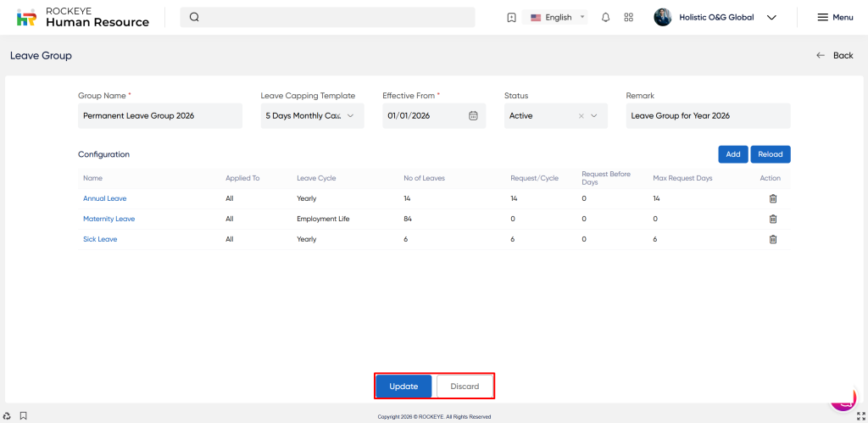868x423 pixels.
Task: Open the Status dropdown
Action: tap(594, 116)
